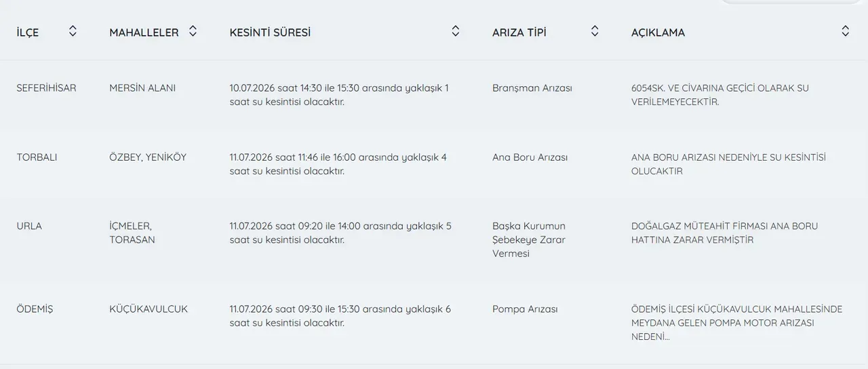
Task: Click the ÖZBEY, YENİKÖY neighborhood cell
Action: pyautogui.click(x=148, y=157)
